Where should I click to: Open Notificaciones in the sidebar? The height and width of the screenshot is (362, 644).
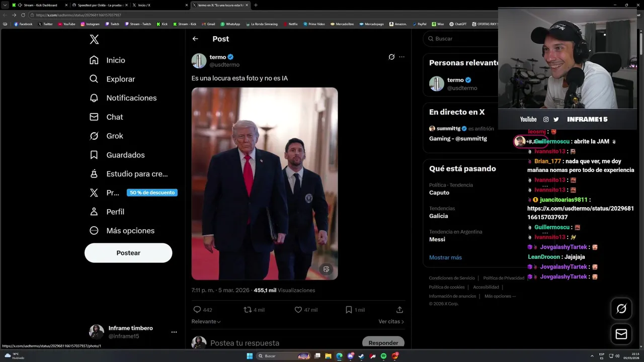[x=123, y=98]
